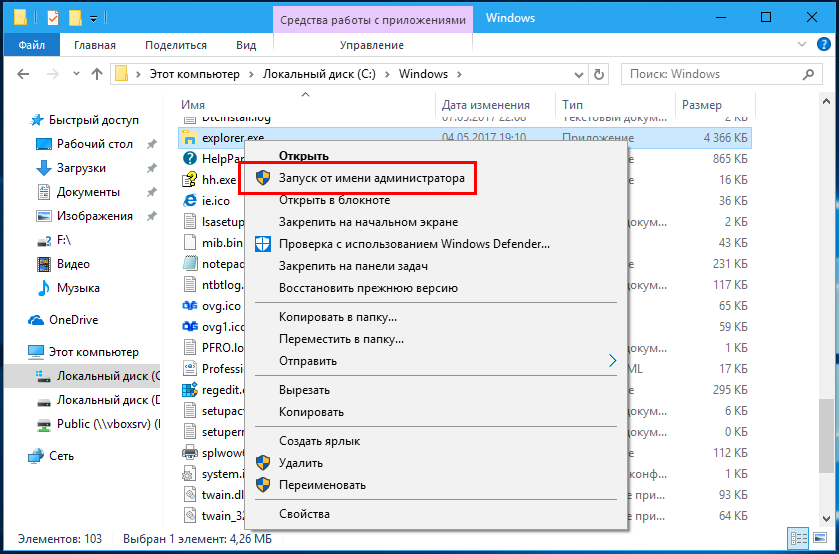The image size is (839, 554).
Task: Open recent locations dropdown arrow
Action: 76,74
